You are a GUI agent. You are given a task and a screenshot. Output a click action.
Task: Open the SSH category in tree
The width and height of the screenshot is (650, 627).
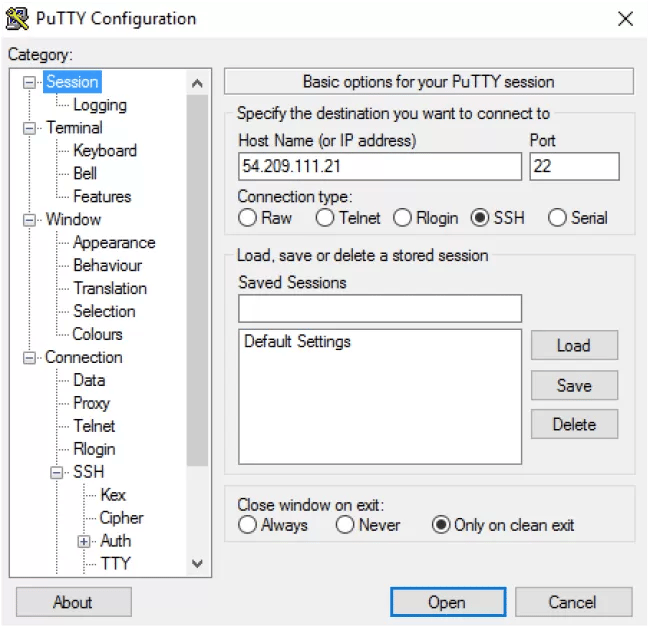(x=88, y=472)
